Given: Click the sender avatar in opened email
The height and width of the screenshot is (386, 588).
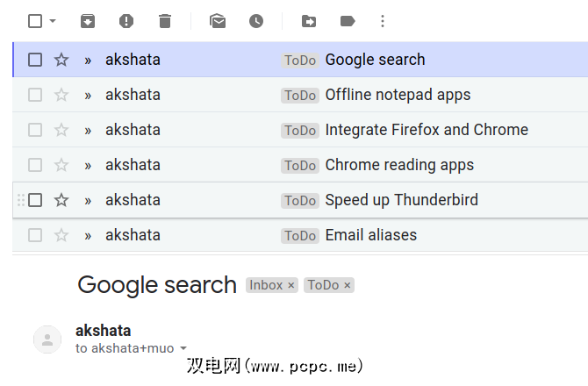Looking at the screenshot, I should pyautogui.click(x=47, y=340).
